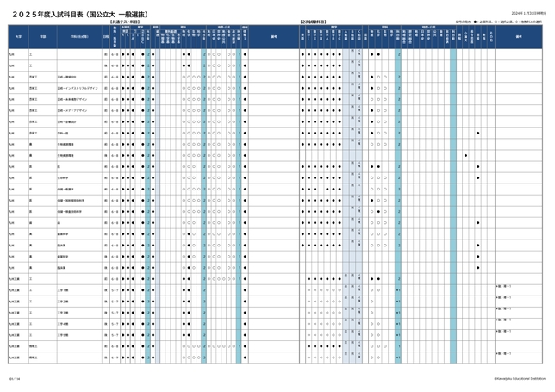Click the 日程 column header
The image size is (555, 392).
[105, 37]
